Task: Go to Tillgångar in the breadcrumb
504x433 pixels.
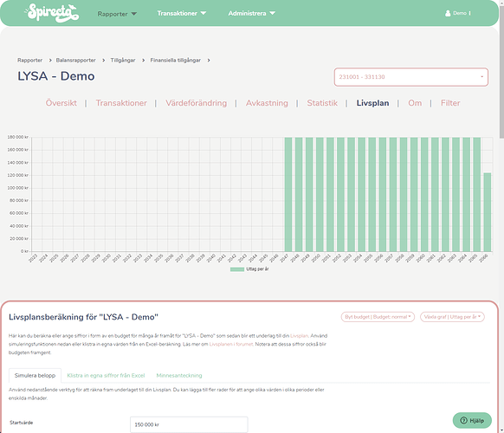Action: [x=123, y=60]
